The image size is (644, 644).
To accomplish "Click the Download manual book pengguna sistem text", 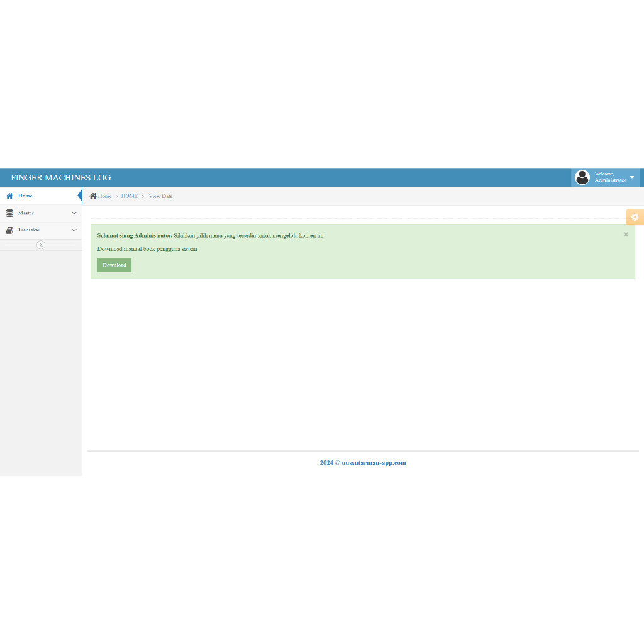I will pyautogui.click(x=147, y=249).
